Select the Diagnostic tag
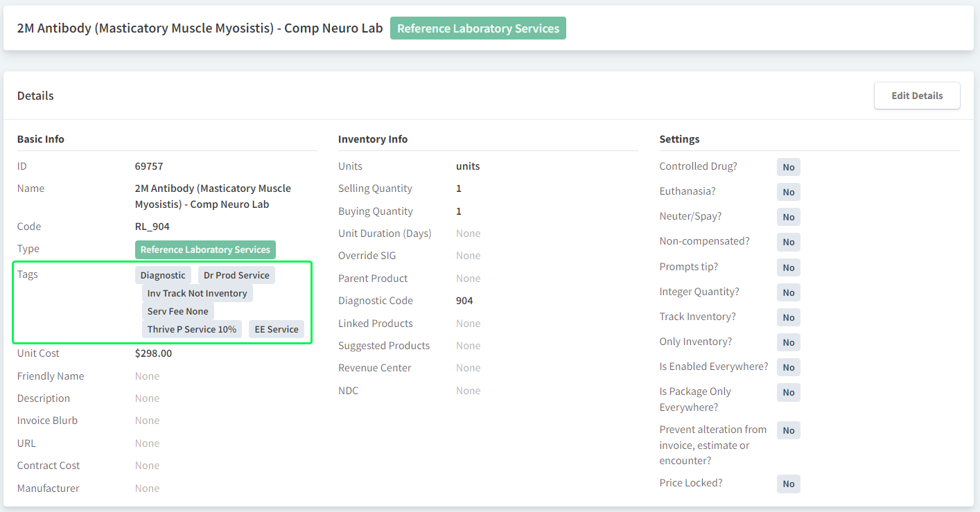The image size is (980, 512). click(163, 275)
